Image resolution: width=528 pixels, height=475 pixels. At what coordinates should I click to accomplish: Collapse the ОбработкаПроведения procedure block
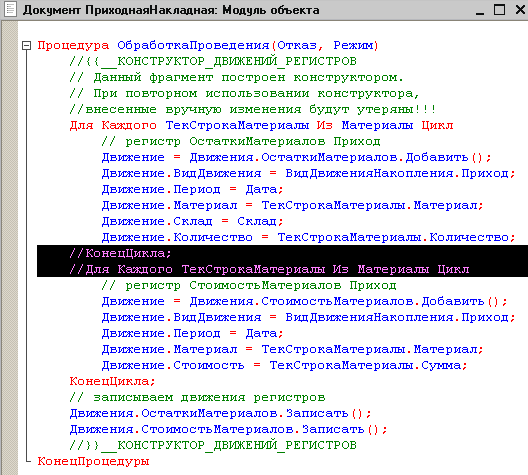tap(26, 45)
